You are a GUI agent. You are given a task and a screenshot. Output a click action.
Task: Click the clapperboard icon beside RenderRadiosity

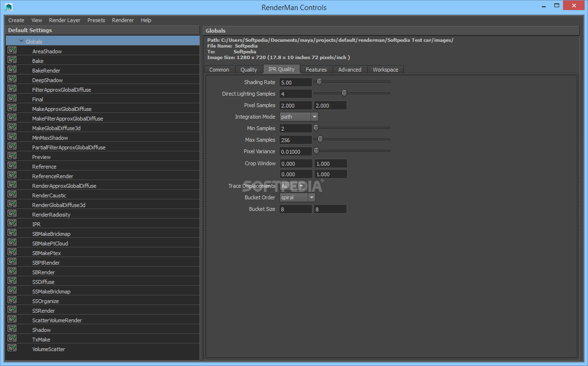[12, 214]
